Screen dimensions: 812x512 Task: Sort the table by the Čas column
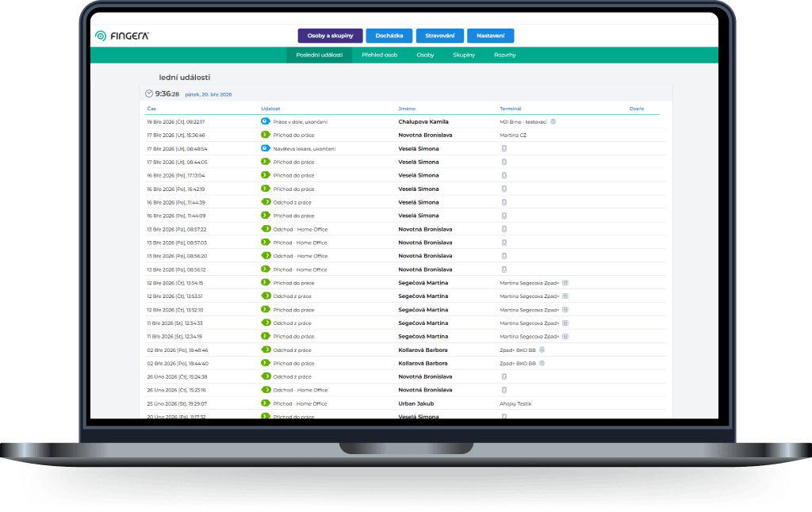tap(151, 108)
